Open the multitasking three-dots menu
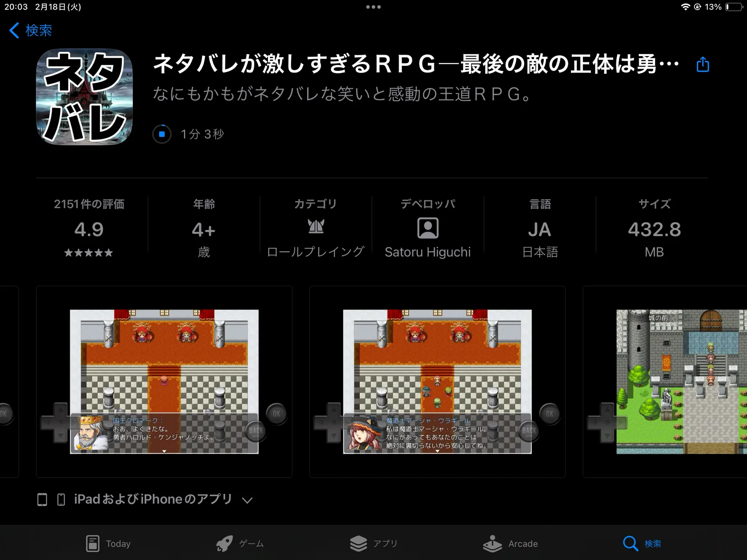This screenshot has width=747, height=560. (373, 7)
